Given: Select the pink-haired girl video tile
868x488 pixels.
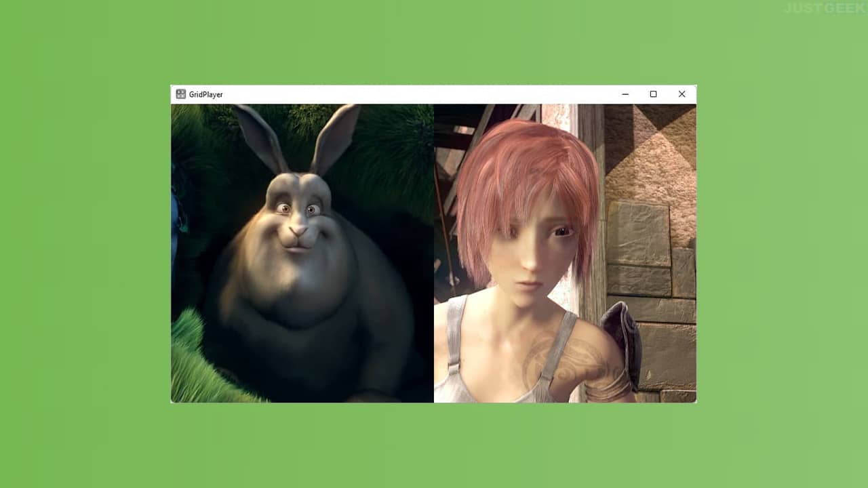Looking at the screenshot, I should [565, 253].
